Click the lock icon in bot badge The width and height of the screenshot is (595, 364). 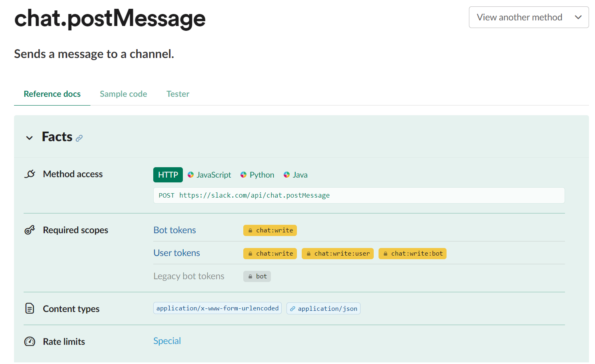pyautogui.click(x=250, y=276)
